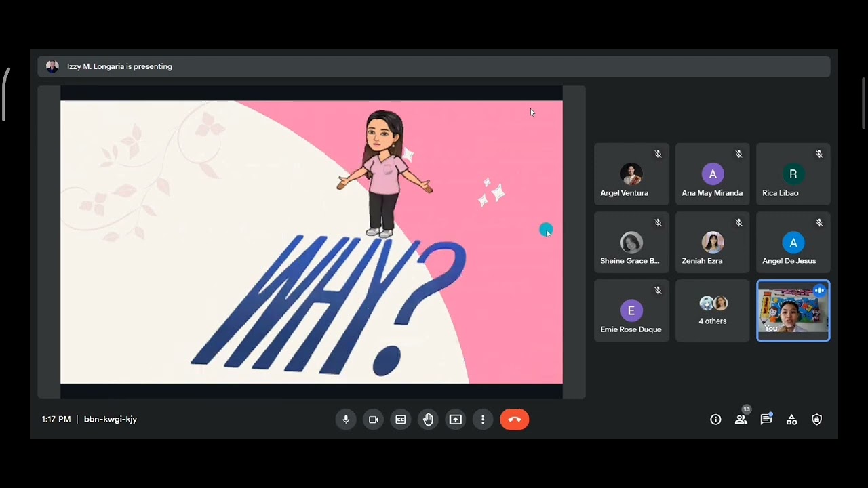Turn on closed captions
Screen dimensions: 868x488
[401, 420]
